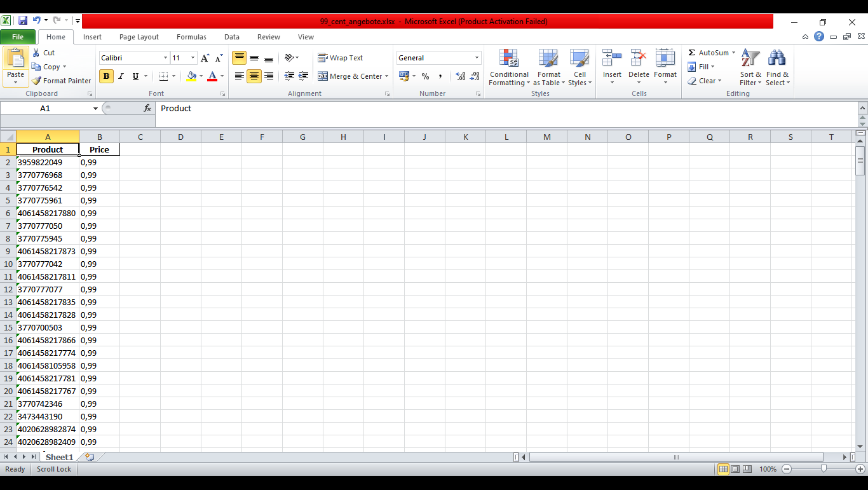The image size is (868, 490).
Task: Switch to Insert ribbon tab
Action: 92,37
